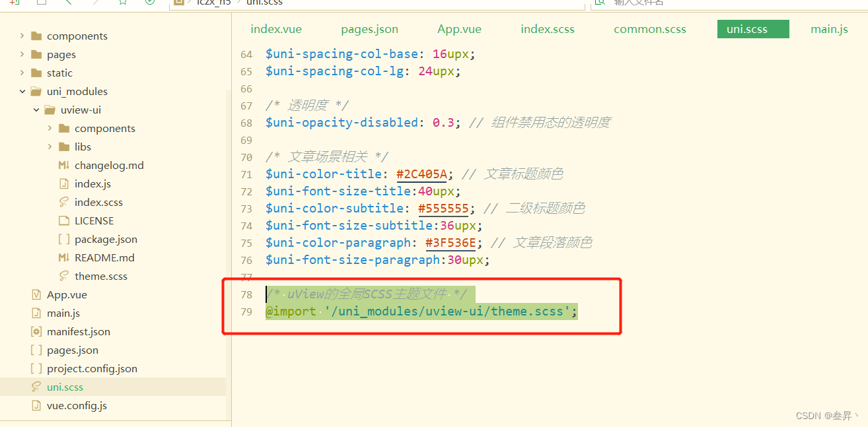Viewport: 868px width, 427px height.
Task: Click the New File icon in the toolbar
Action: click(15, 3)
